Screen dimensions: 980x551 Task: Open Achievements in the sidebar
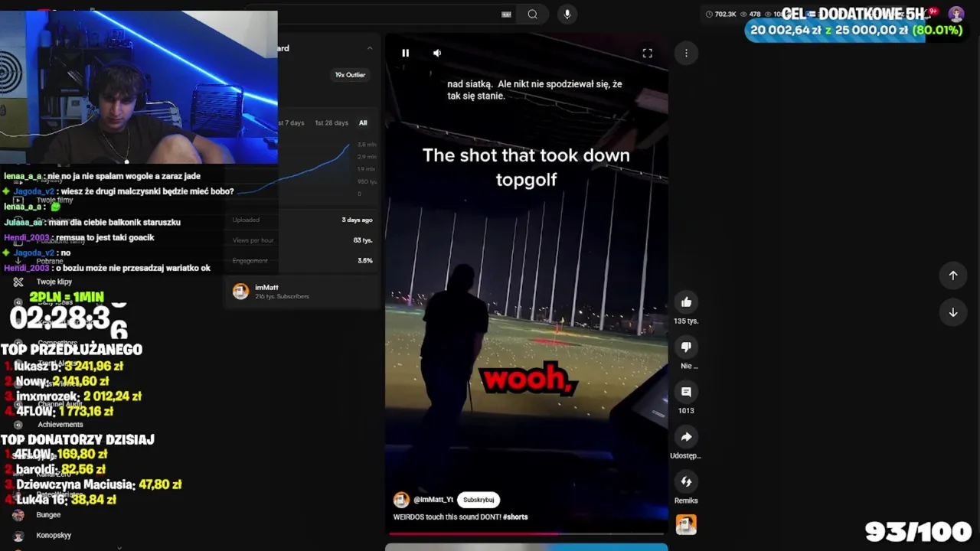coord(60,425)
